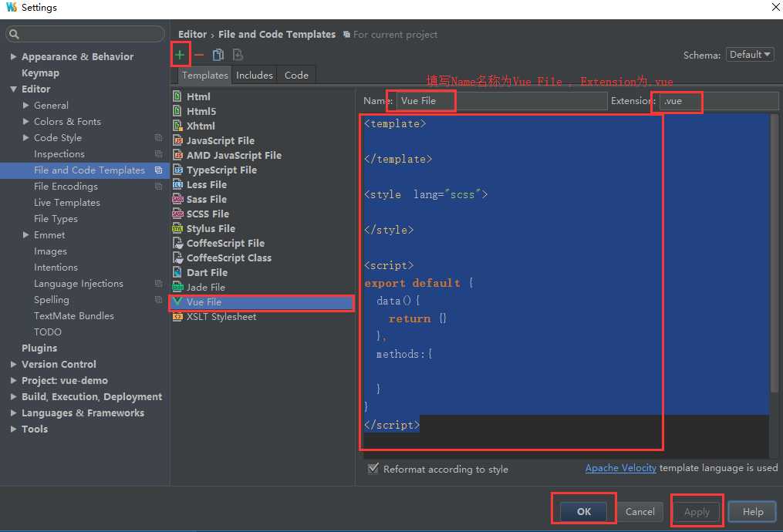Expand Languages & Frameworks section
This screenshot has width=783, height=532.
coord(13,412)
